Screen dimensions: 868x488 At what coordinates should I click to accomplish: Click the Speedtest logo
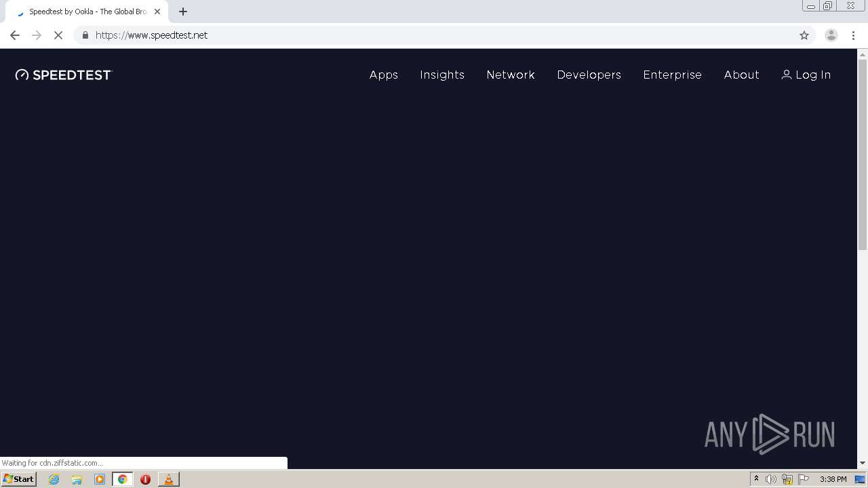(x=63, y=75)
